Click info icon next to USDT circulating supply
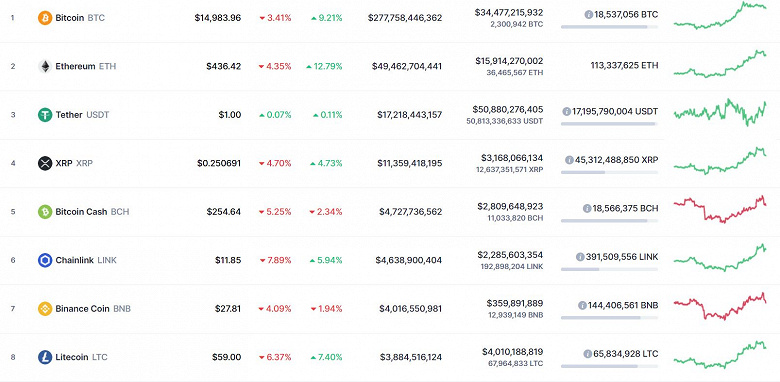Screen dimensions: 780x382 point(566,112)
